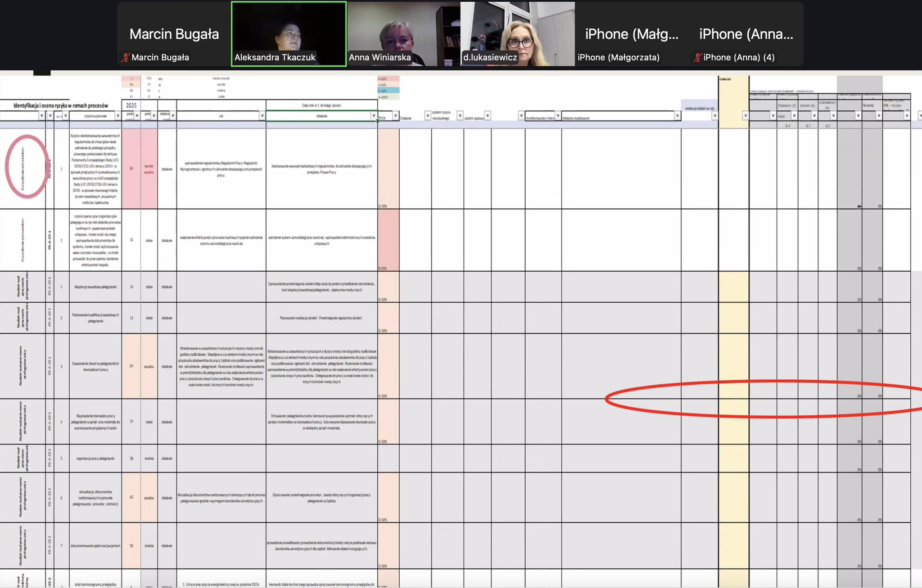Expand the 'działania zrealizowane' column filter

click(x=677, y=116)
